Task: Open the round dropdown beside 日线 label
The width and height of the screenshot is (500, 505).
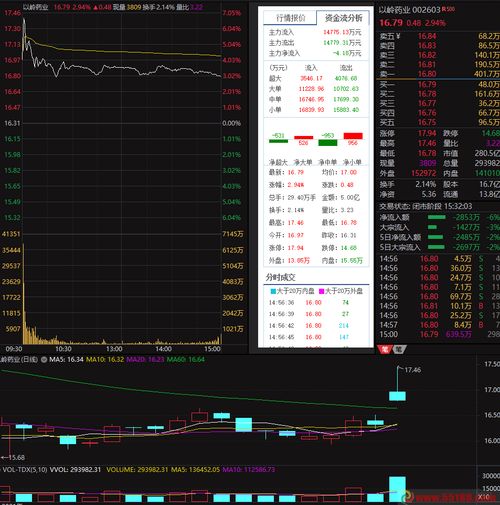Action: click(44, 360)
